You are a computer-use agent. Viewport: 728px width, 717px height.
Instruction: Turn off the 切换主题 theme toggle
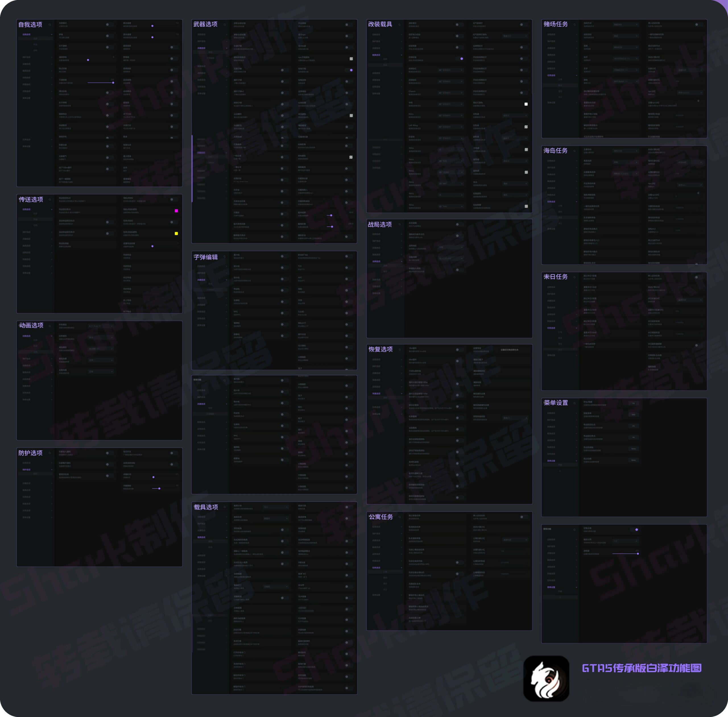click(x=635, y=529)
